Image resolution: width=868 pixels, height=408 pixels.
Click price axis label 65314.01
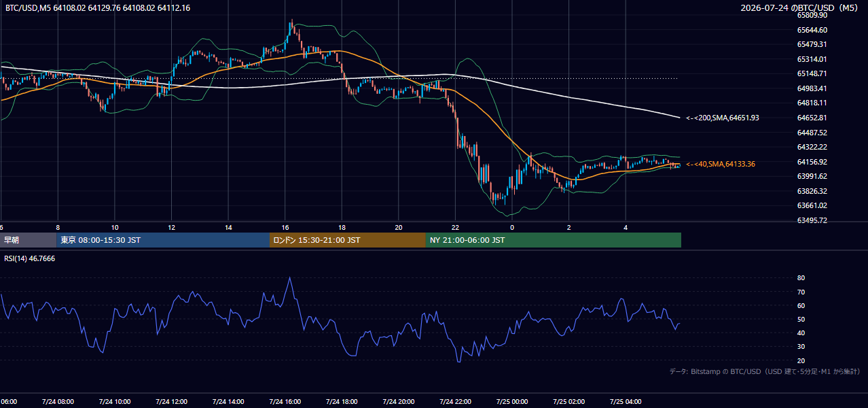[812, 59]
